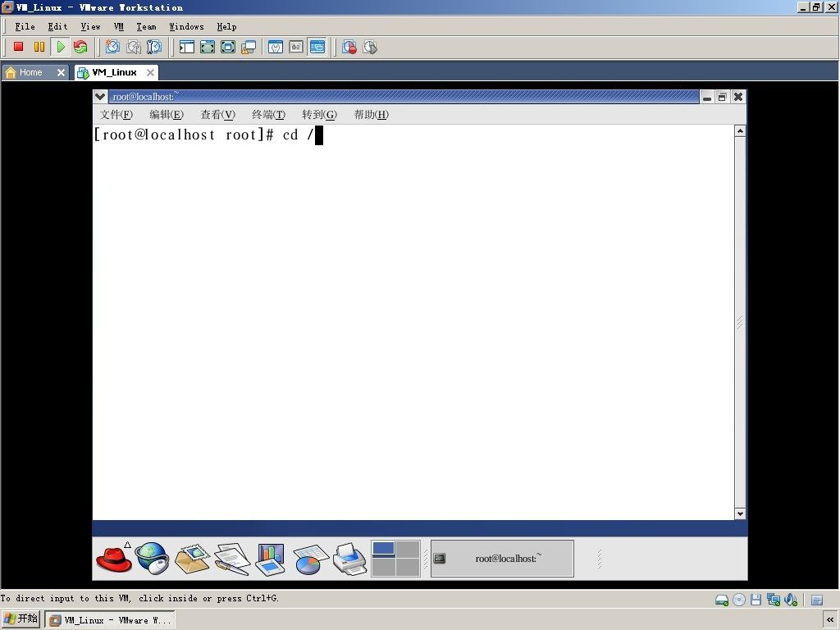
Task: Launch the web browser globe icon
Action: click(152, 558)
